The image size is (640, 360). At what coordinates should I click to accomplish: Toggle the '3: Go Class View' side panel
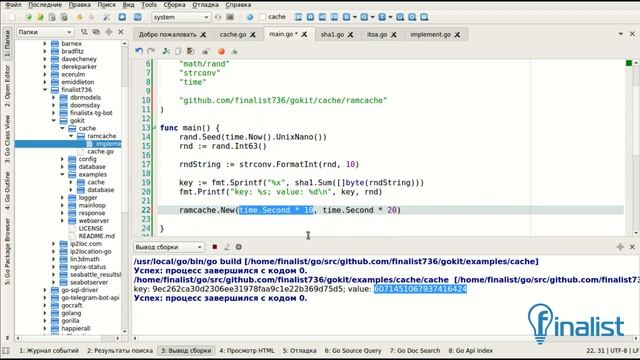(7, 138)
